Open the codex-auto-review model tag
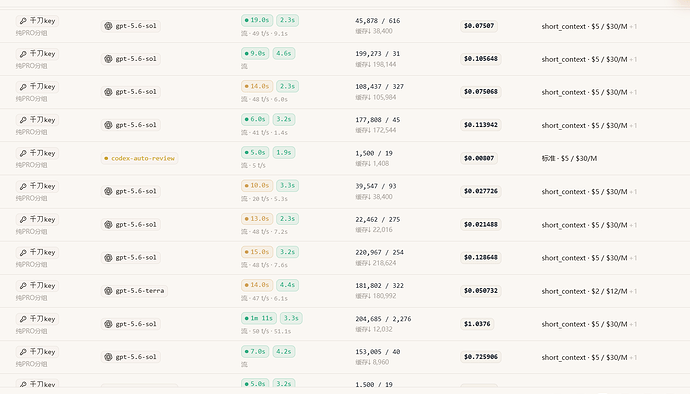 [139, 158]
